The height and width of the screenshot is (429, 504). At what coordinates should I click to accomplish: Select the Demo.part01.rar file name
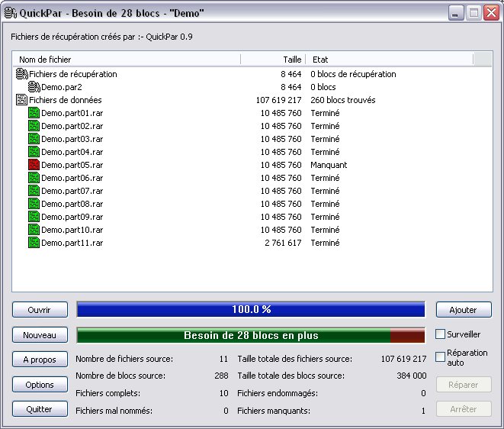click(x=72, y=113)
